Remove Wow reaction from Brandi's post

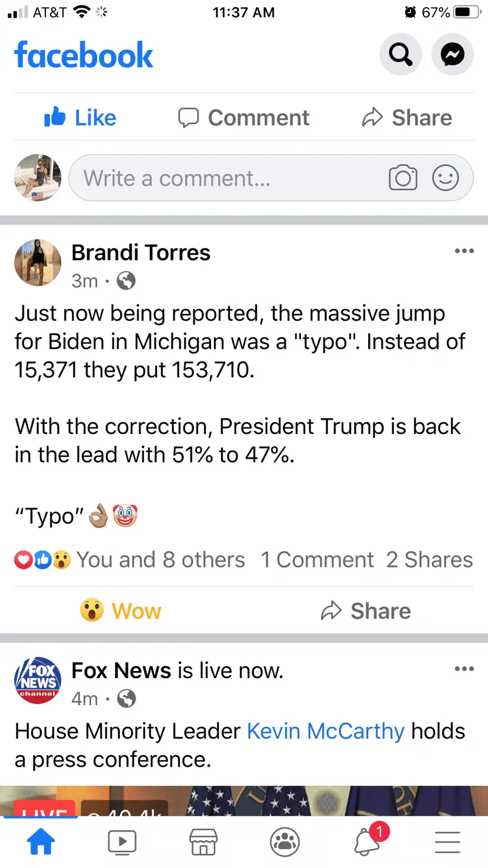120,611
